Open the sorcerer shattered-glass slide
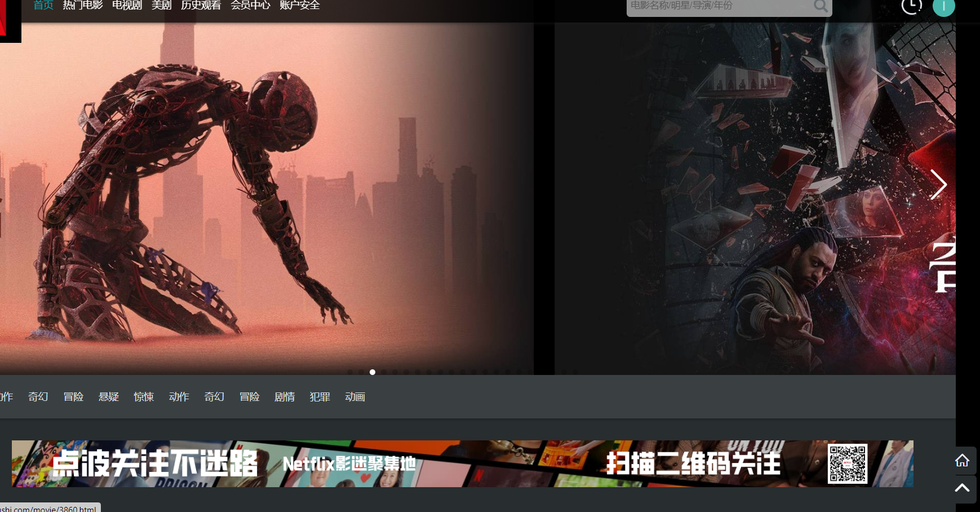 click(x=755, y=198)
